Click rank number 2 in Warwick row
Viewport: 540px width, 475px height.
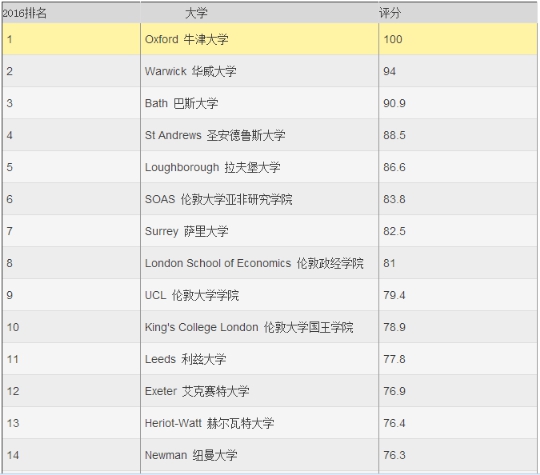pos(10,71)
